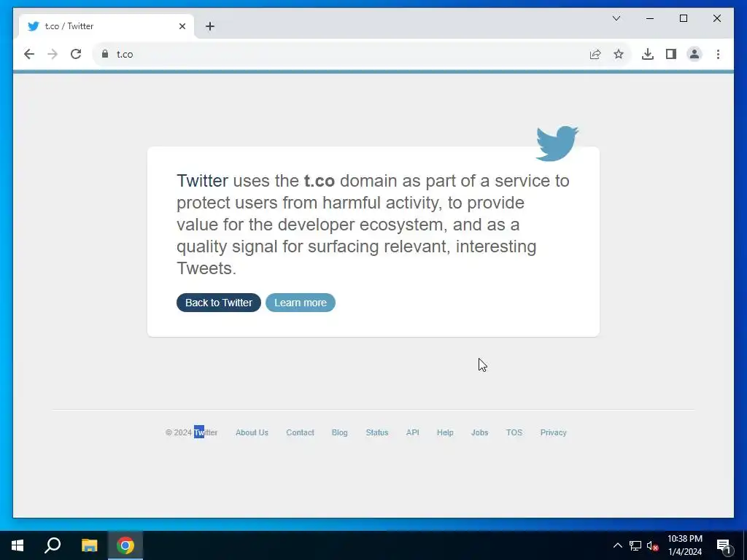This screenshot has height=560, width=747.
Task: Open the Help footer link
Action: point(445,432)
